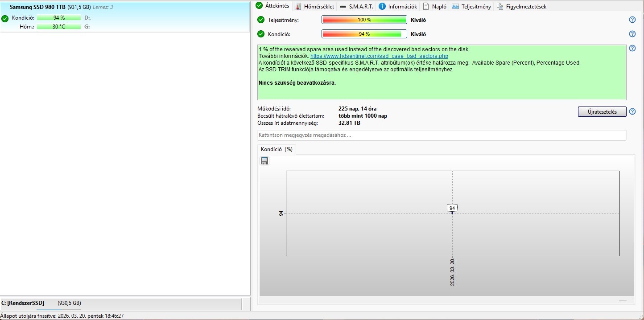
Task: Open the S.M.A.R.T. tab
Action: [356, 6]
